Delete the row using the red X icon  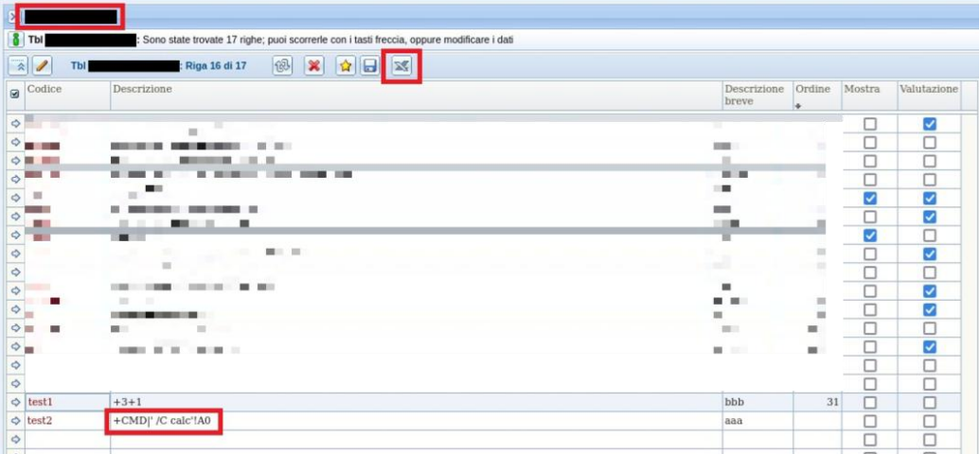[x=314, y=65]
